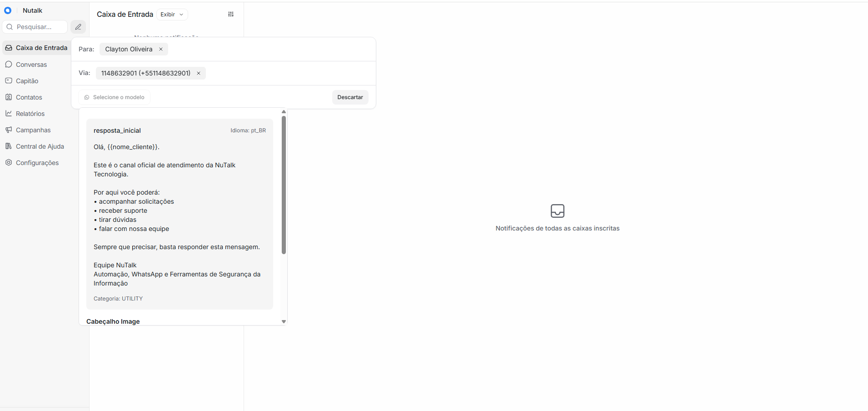The height and width of the screenshot is (411, 868).
Task: Click the Capitão bot icon
Action: (9, 80)
